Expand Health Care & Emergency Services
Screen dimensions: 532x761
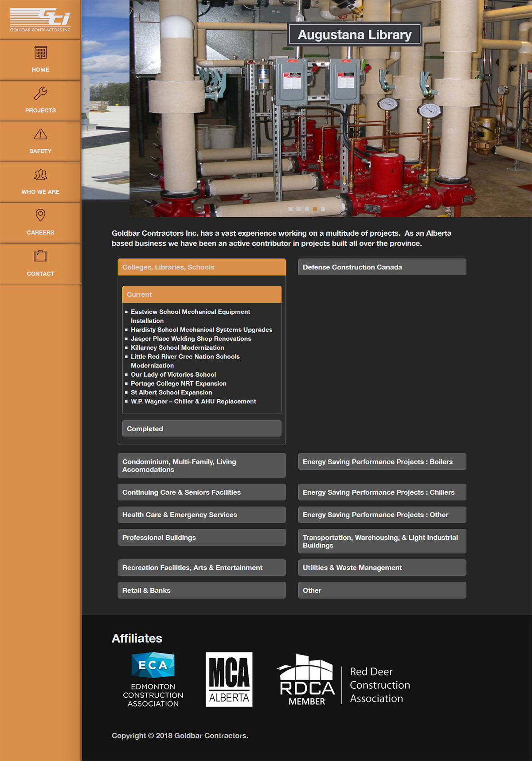(x=202, y=515)
